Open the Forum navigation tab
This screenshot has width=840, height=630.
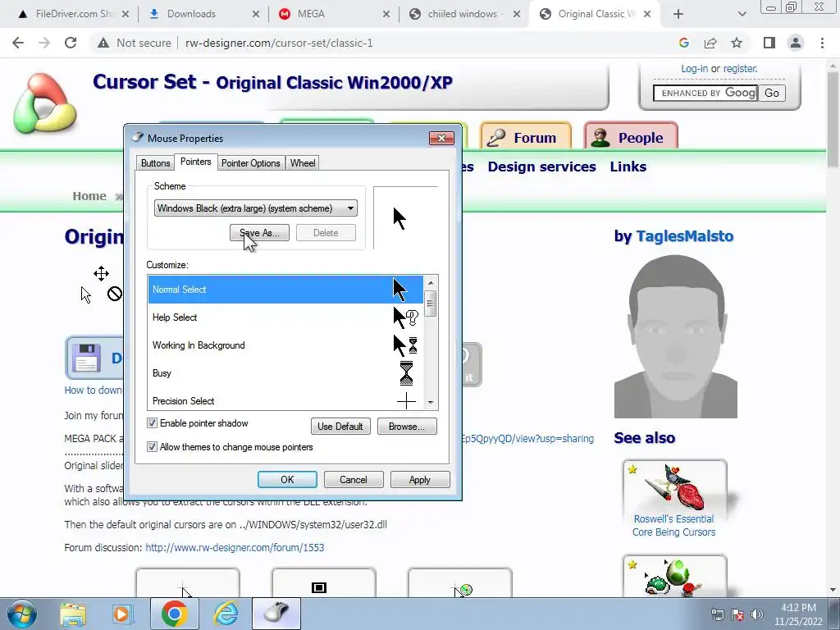(x=526, y=137)
